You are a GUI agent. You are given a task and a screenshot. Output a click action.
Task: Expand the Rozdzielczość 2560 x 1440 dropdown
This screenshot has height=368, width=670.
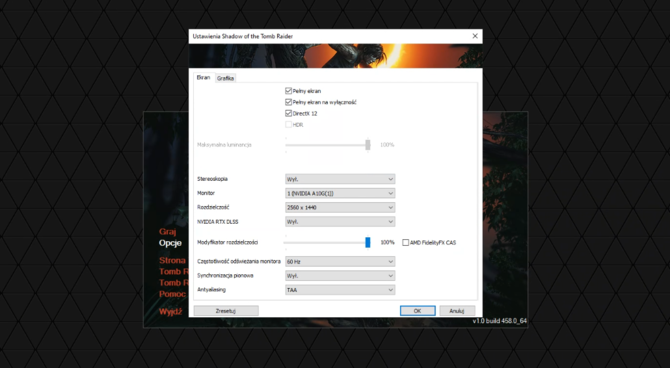coord(340,207)
